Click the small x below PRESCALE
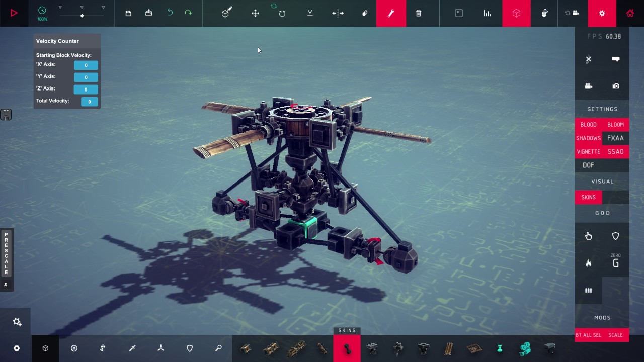The image size is (644, 362). coord(6,285)
